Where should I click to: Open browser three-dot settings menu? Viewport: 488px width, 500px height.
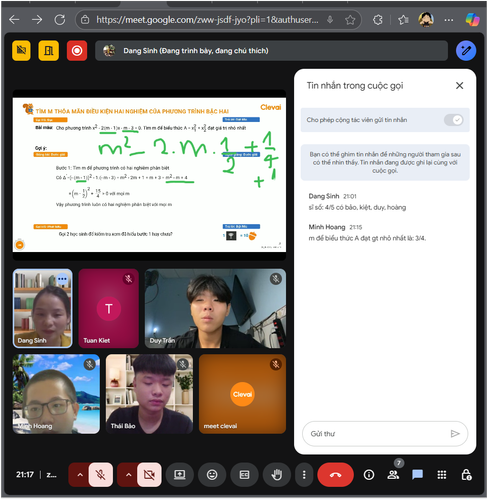(449, 20)
